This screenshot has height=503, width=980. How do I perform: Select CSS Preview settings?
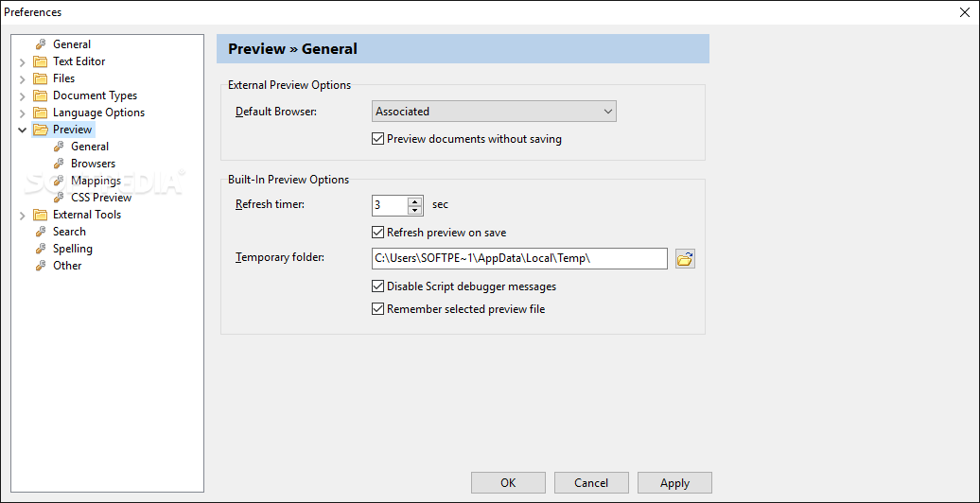point(101,198)
